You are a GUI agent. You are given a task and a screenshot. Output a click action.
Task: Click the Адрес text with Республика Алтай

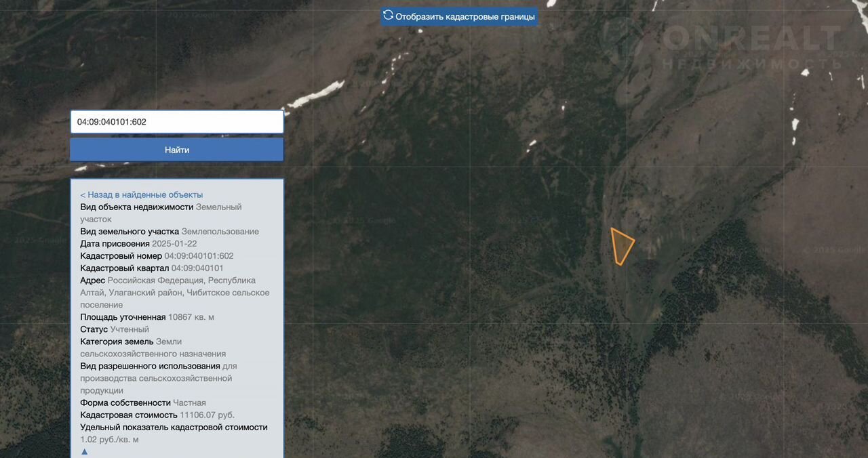[174, 293]
